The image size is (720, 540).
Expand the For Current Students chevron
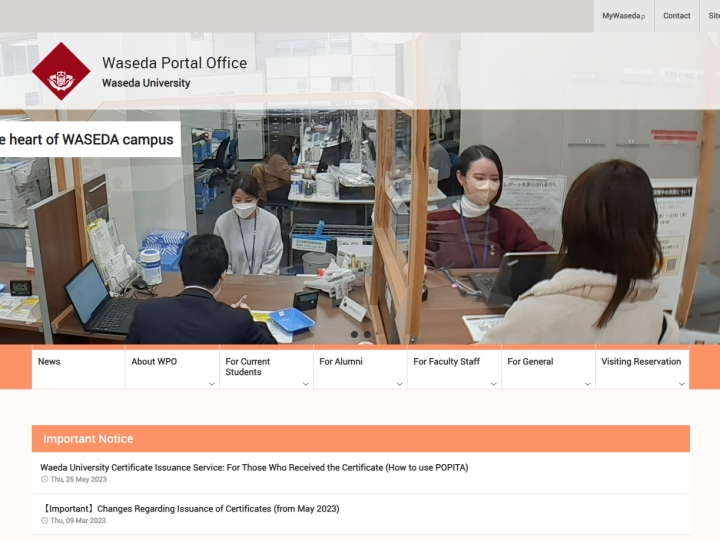click(x=306, y=384)
